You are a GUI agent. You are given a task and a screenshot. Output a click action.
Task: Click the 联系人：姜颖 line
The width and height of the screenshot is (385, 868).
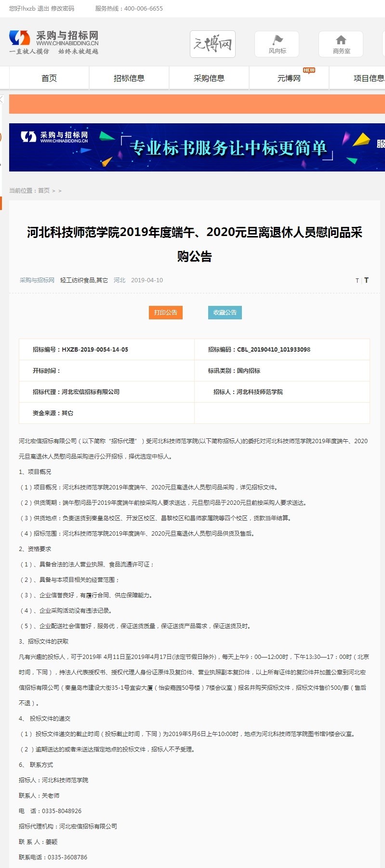[x=38, y=842]
